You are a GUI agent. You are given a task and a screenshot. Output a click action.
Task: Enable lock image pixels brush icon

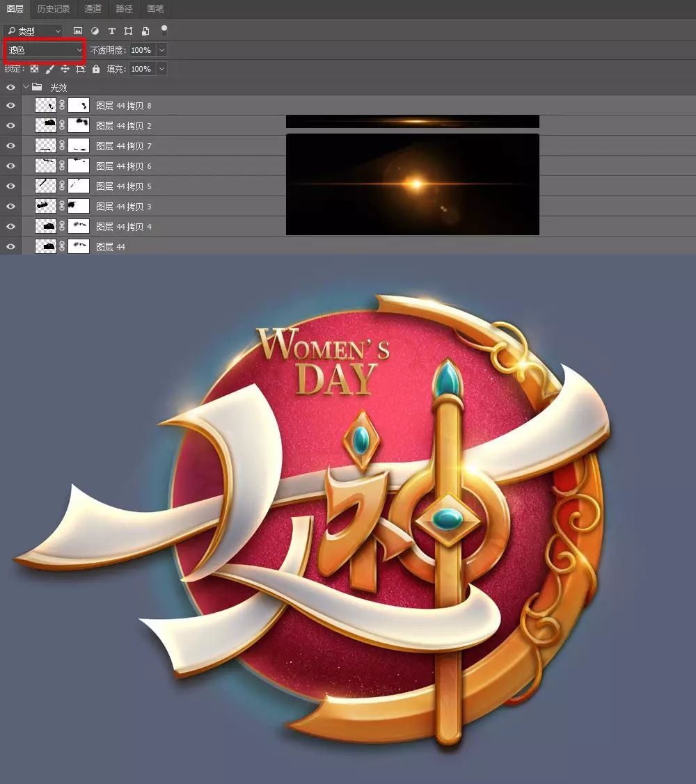coord(49,69)
